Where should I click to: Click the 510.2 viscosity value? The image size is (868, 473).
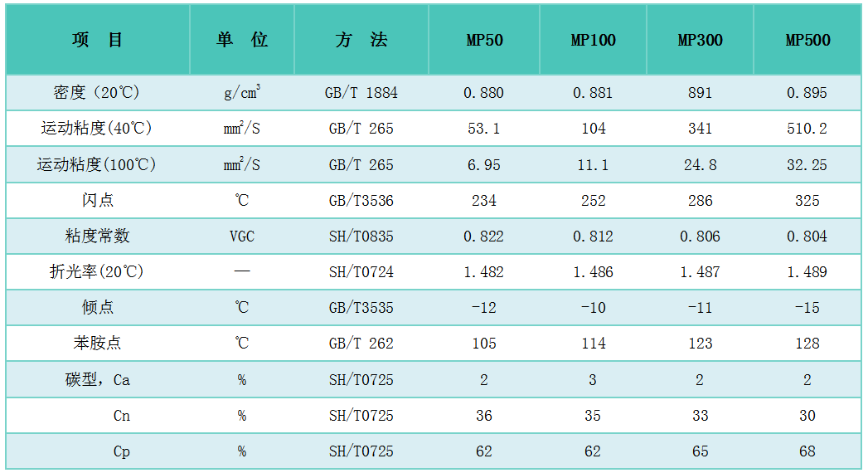[807, 129]
